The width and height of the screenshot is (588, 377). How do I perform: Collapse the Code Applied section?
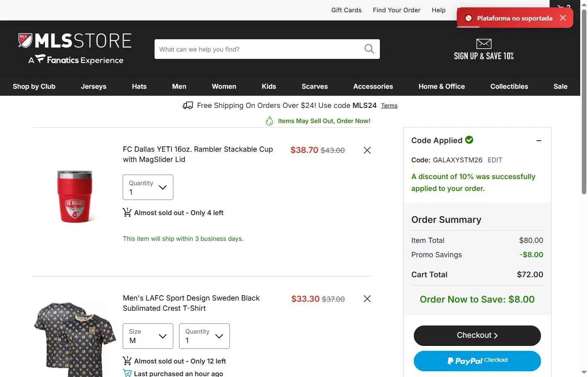click(x=539, y=141)
